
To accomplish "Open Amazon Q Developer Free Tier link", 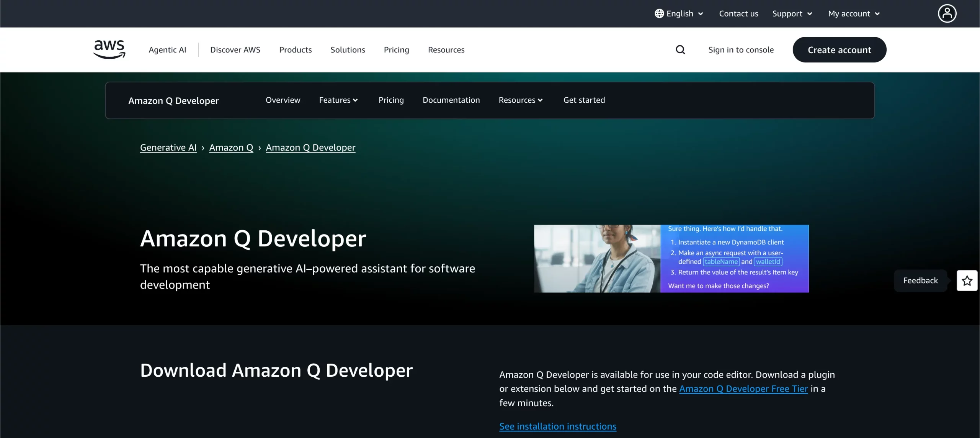I will tap(743, 389).
